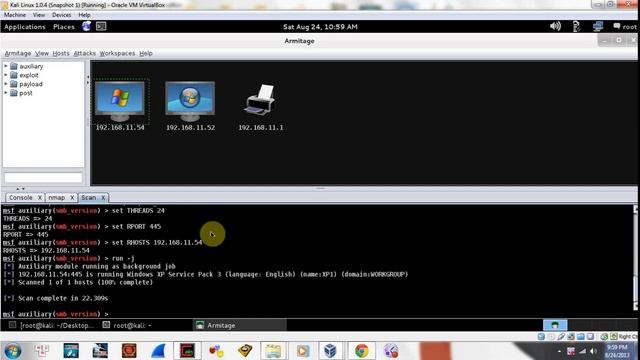Close the nmap tab
Screen dimensions: 640x360
[72, 198]
